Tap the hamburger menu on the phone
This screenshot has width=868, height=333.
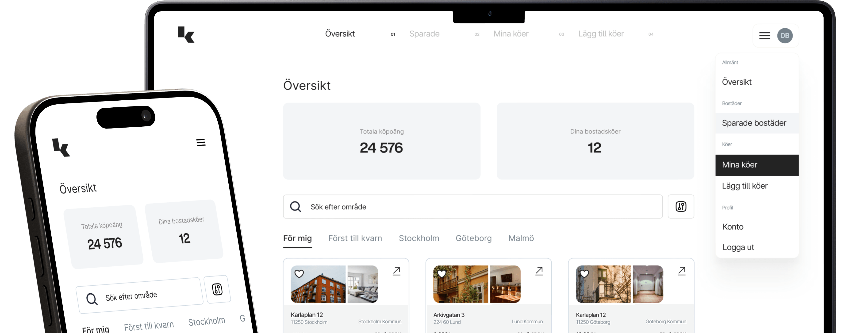coord(201,142)
